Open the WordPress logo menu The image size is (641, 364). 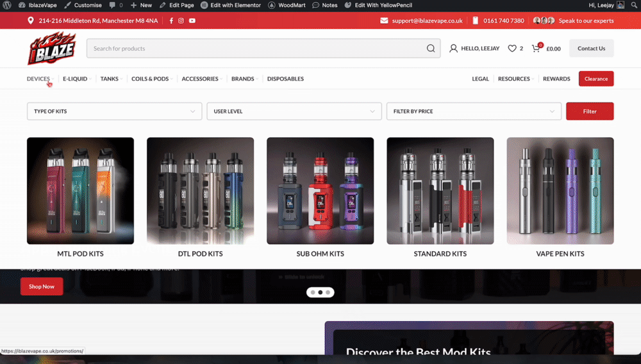click(7, 5)
